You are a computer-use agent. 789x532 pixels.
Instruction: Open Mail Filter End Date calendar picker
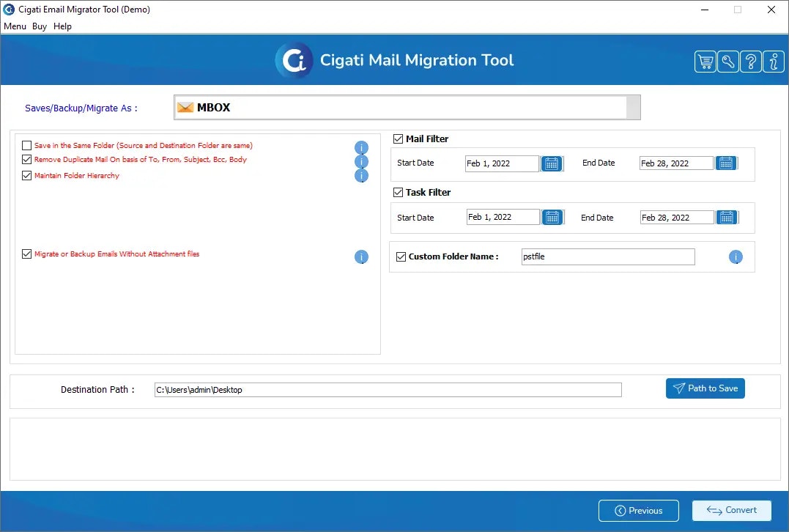(x=726, y=163)
